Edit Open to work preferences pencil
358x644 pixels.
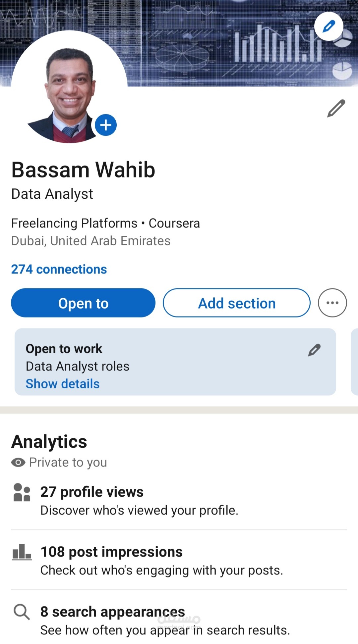[314, 350]
